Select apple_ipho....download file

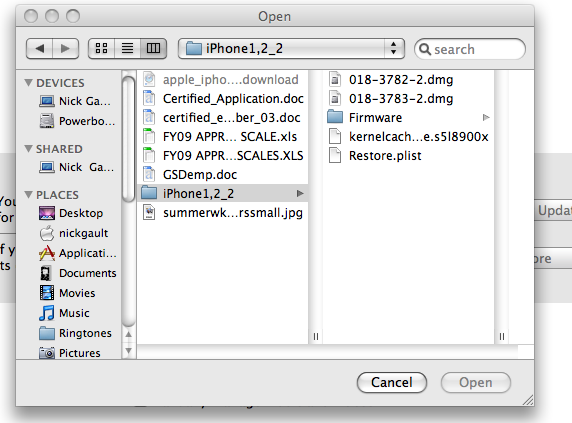coord(223,79)
